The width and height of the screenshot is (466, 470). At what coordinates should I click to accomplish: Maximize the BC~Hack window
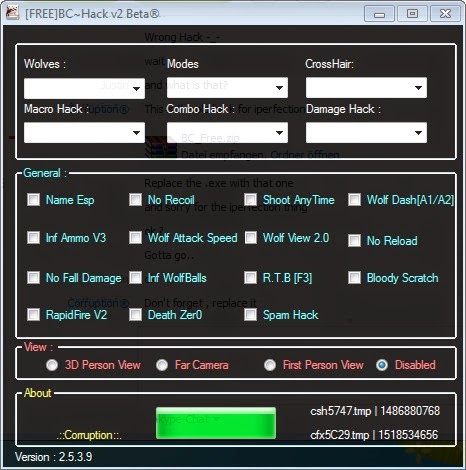coord(412,14)
